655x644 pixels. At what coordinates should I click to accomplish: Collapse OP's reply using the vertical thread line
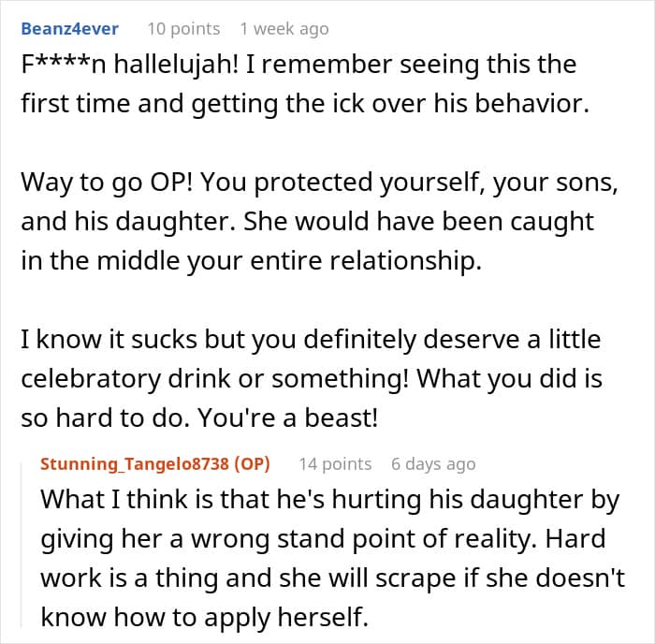point(22,543)
